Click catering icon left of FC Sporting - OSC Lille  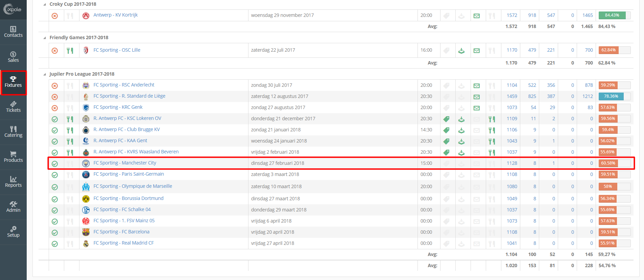pos(70,51)
